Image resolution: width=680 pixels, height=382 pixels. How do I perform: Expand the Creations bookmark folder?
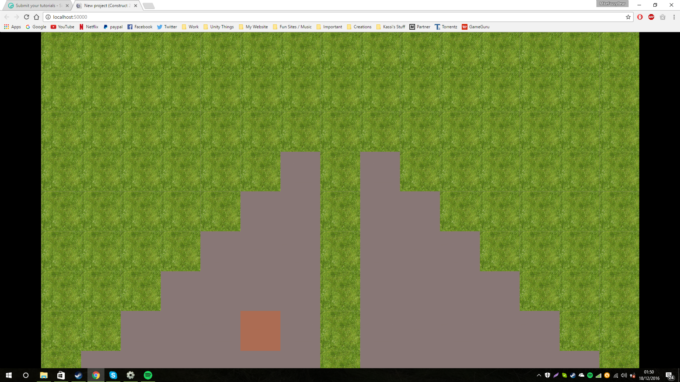pyautogui.click(x=359, y=27)
